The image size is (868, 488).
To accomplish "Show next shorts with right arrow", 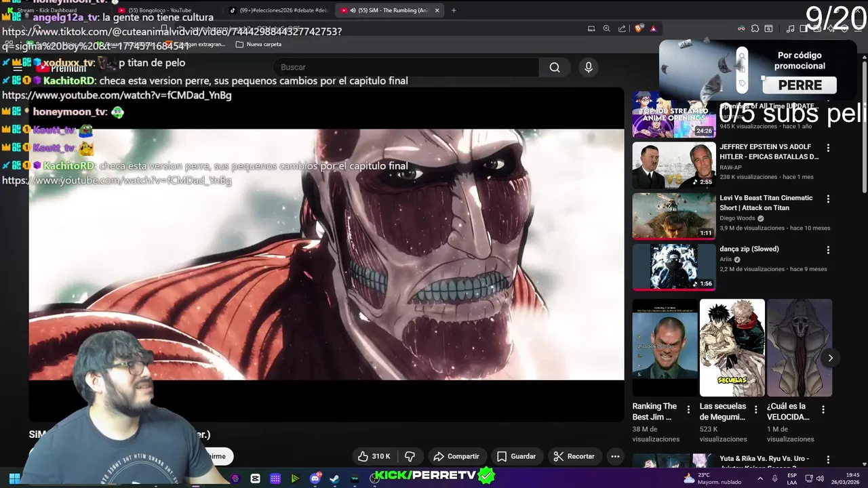I will [830, 358].
